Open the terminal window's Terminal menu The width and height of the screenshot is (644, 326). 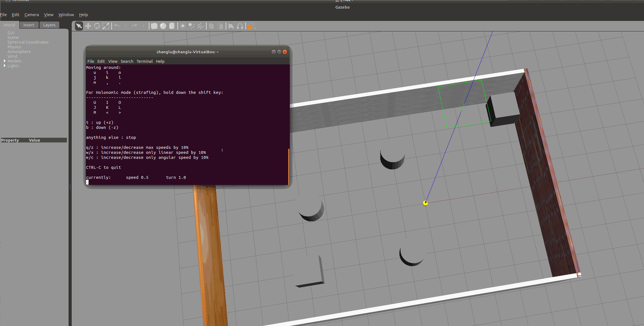tap(145, 61)
